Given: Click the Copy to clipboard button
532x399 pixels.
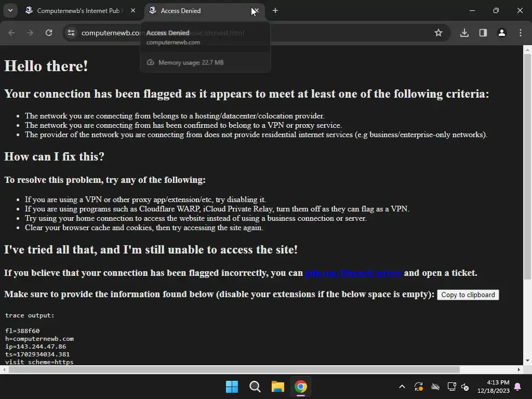Looking at the screenshot, I should coord(468,295).
